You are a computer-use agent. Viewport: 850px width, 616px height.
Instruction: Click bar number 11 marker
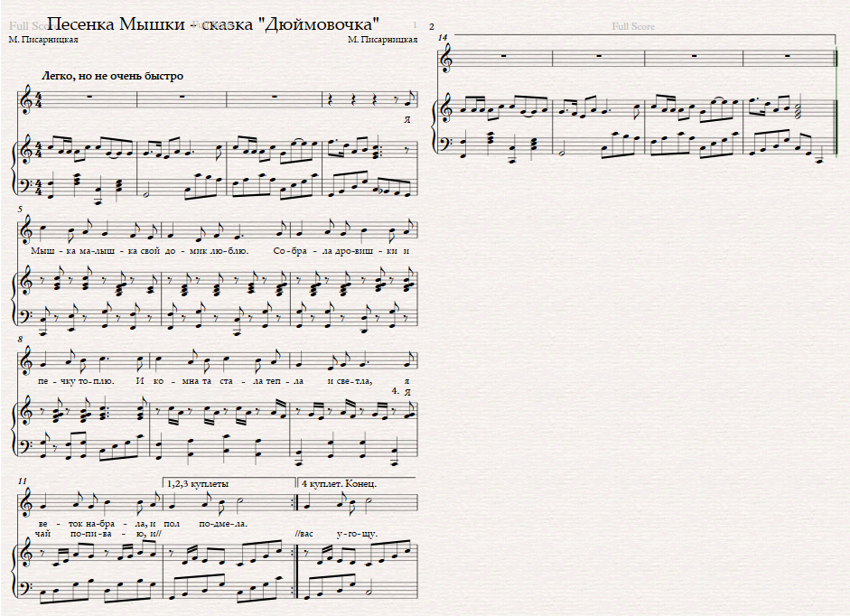pyautogui.click(x=22, y=481)
